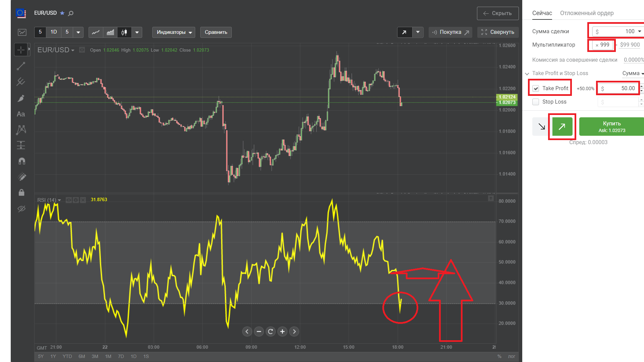Viewport: 644px width, 362px height.
Task: Select the trend line drawing tool
Action: (x=21, y=66)
